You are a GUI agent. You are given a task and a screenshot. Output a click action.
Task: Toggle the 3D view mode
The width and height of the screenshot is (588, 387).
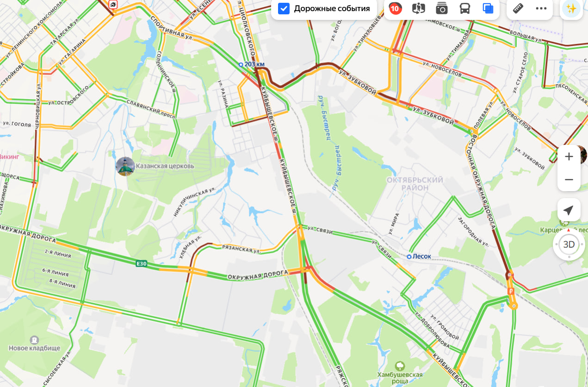click(x=569, y=244)
